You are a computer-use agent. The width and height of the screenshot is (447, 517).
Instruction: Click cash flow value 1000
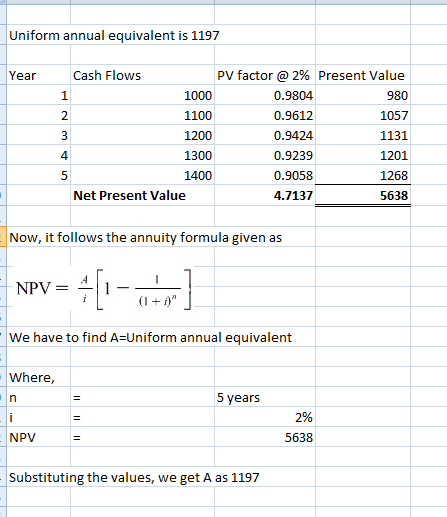click(198, 96)
